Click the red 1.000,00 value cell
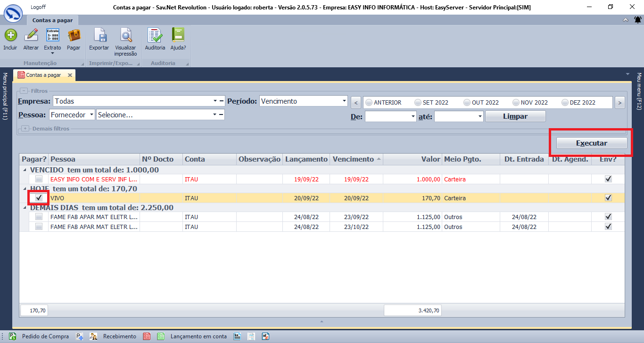 coord(413,179)
